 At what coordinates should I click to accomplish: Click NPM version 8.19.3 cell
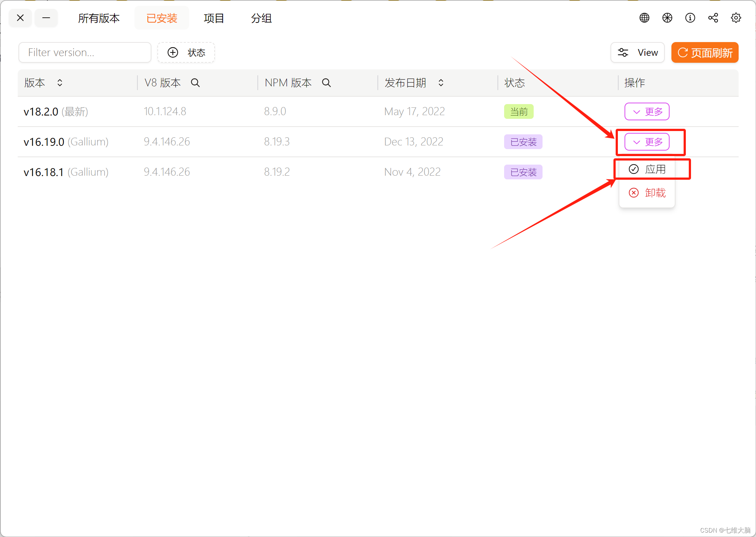[277, 142]
